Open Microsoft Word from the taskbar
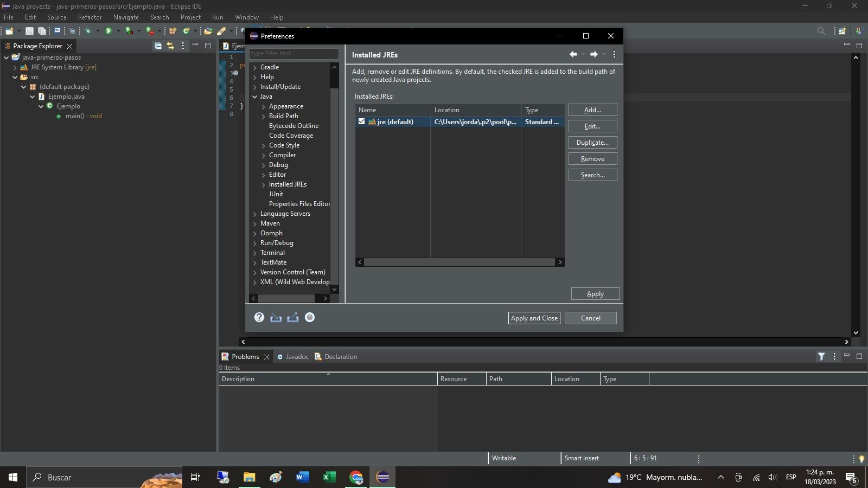The width and height of the screenshot is (868, 488). pos(302,477)
